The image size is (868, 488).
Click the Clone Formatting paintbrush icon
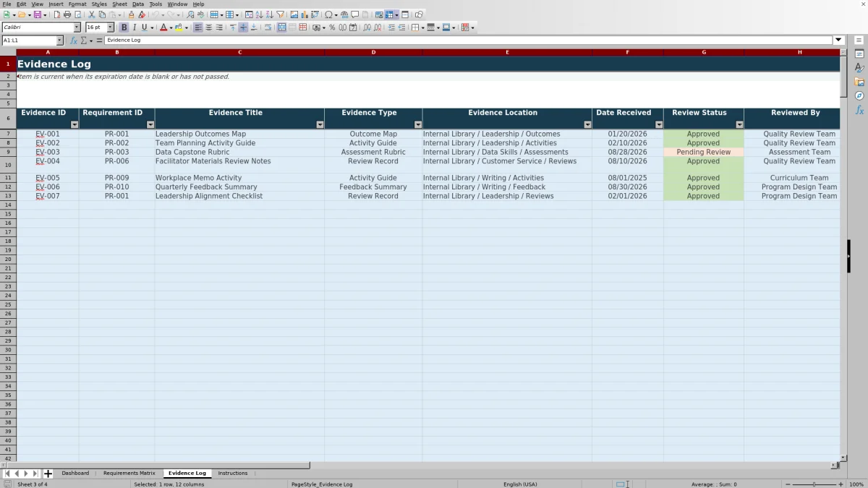[x=131, y=14]
